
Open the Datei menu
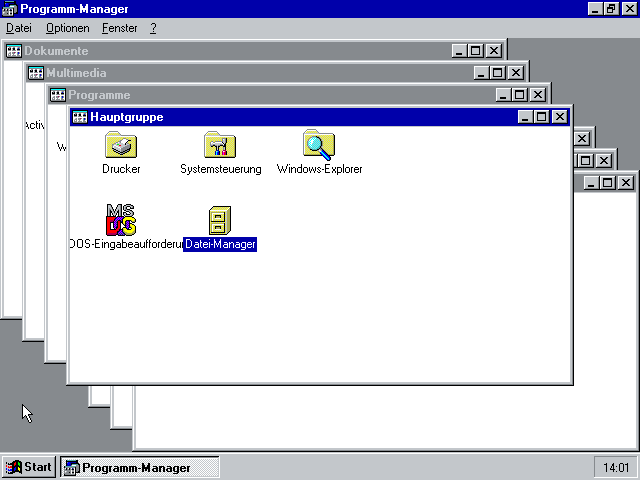click(19, 28)
